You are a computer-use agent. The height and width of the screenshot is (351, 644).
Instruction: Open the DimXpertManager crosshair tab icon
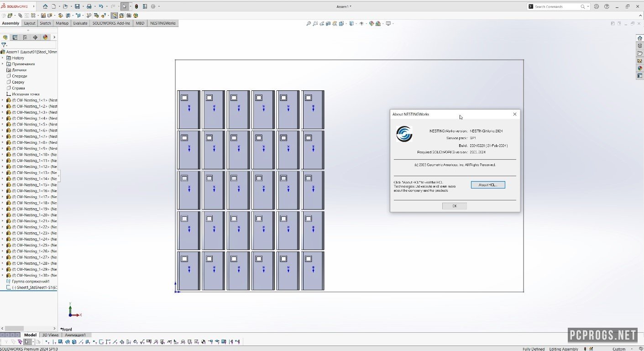(x=35, y=37)
